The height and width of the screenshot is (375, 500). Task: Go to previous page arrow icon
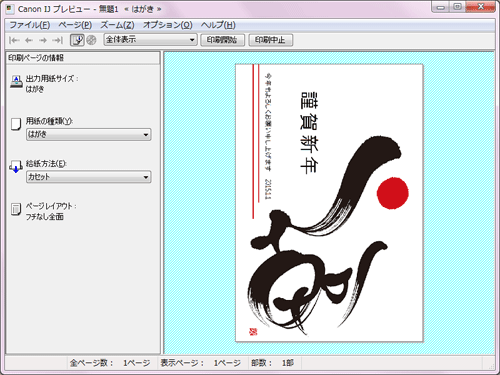point(29,40)
